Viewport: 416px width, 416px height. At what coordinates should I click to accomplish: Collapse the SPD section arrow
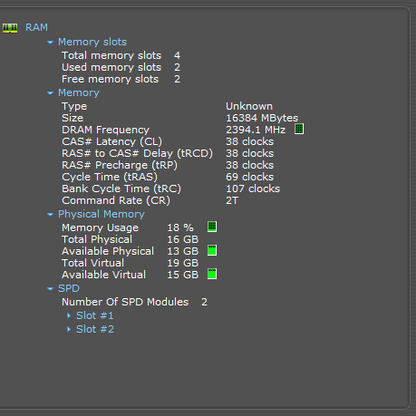click(50, 289)
